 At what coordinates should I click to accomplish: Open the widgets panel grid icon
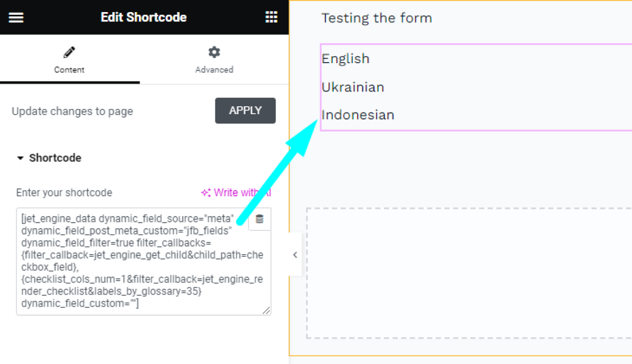tap(271, 17)
